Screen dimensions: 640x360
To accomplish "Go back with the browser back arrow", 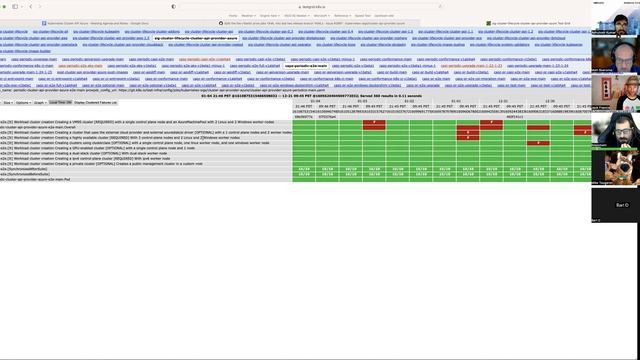I will [x=31, y=7].
